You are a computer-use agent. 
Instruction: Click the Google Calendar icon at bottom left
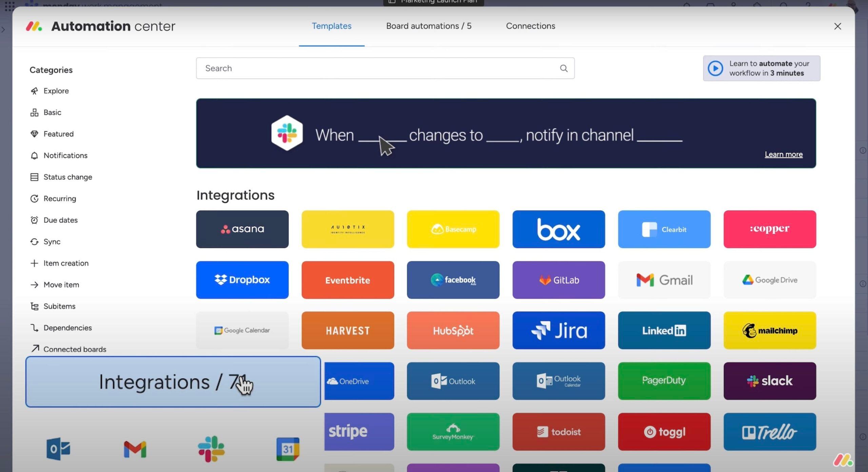pyautogui.click(x=288, y=449)
